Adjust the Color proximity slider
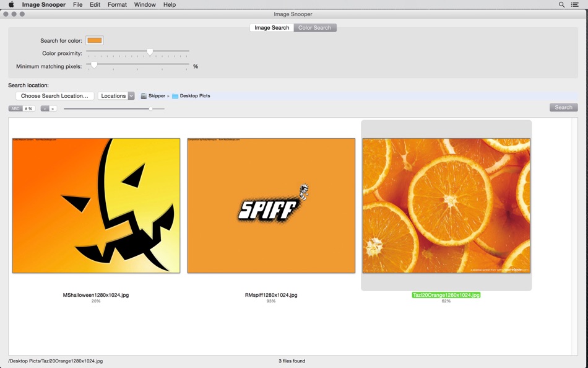588x368 pixels. (x=149, y=52)
